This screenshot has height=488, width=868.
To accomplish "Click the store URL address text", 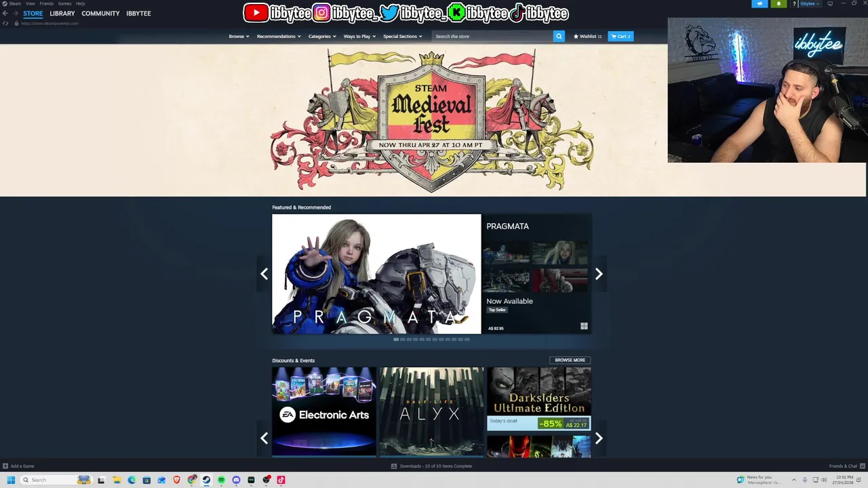I will 50,23.
